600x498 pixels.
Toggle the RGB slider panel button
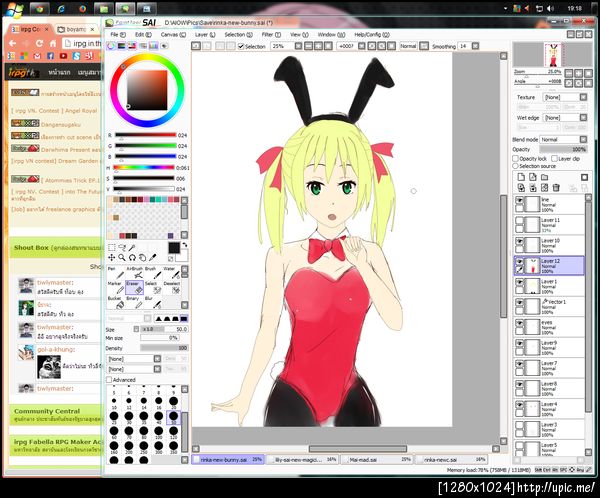click(x=121, y=46)
